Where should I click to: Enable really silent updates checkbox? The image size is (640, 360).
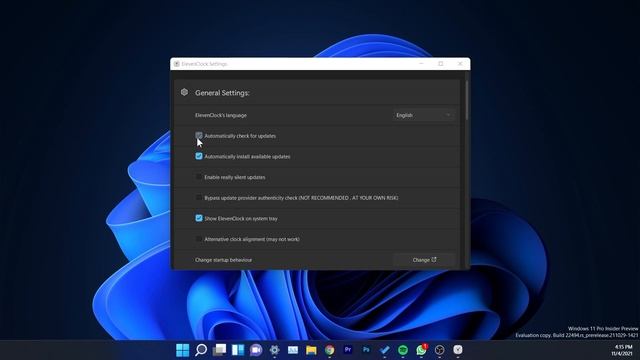[x=199, y=177]
